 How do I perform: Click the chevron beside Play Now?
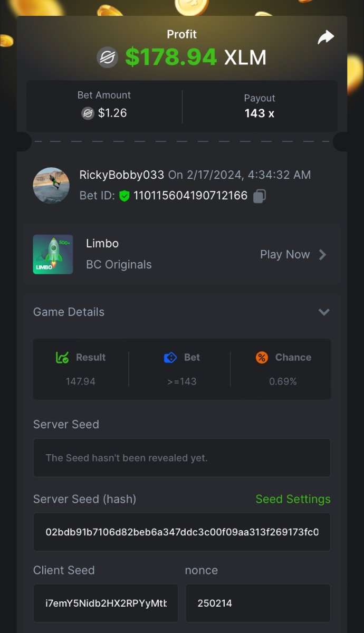tap(323, 255)
